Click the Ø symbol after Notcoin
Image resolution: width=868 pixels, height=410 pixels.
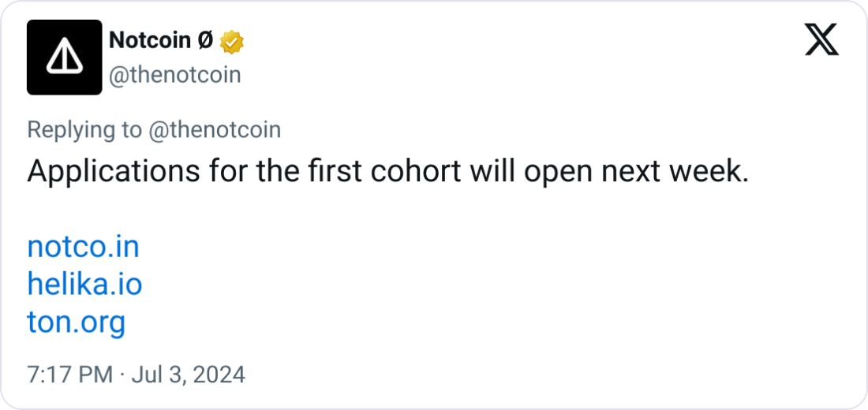(205, 40)
